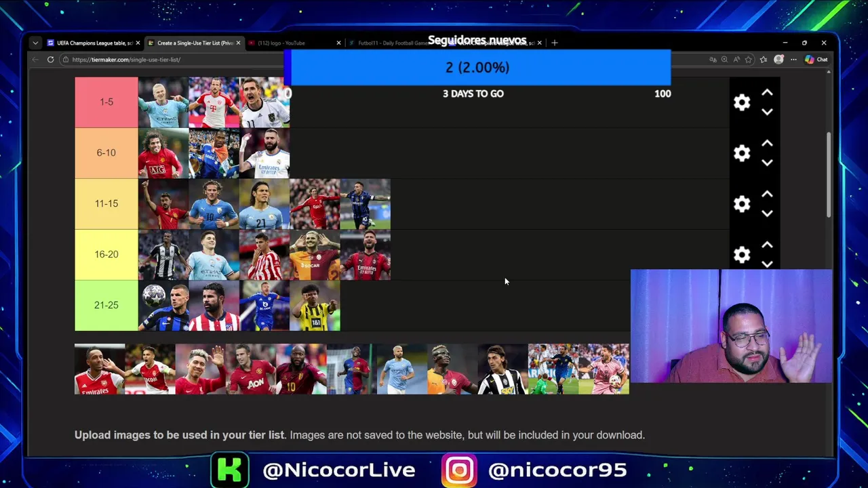Image resolution: width=868 pixels, height=488 pixels.
Task: Open the browser three-dot settings menu
Action: pos(793,60)
